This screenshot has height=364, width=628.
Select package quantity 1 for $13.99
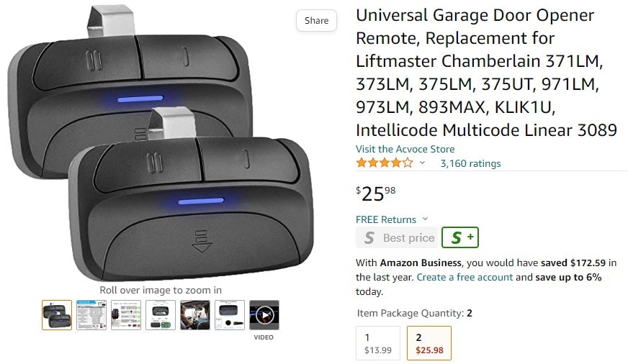[378, 343]
